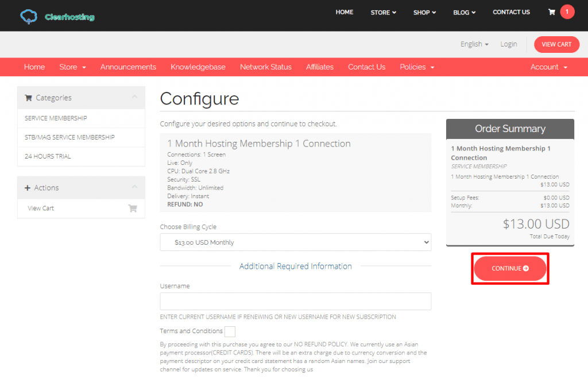The width and height of the screenshot is (588, 386).
Task: Open Contact Us in red navbar
Action: point(367,67)
